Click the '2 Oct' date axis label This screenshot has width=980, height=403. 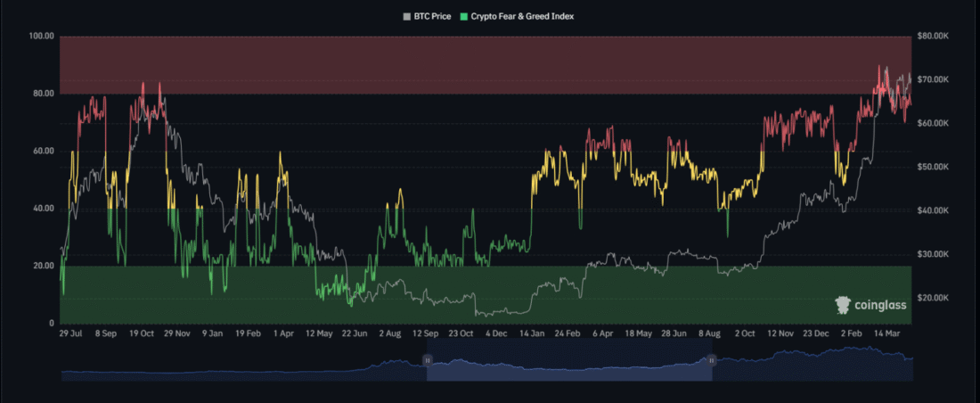click(x=746, y=333)
